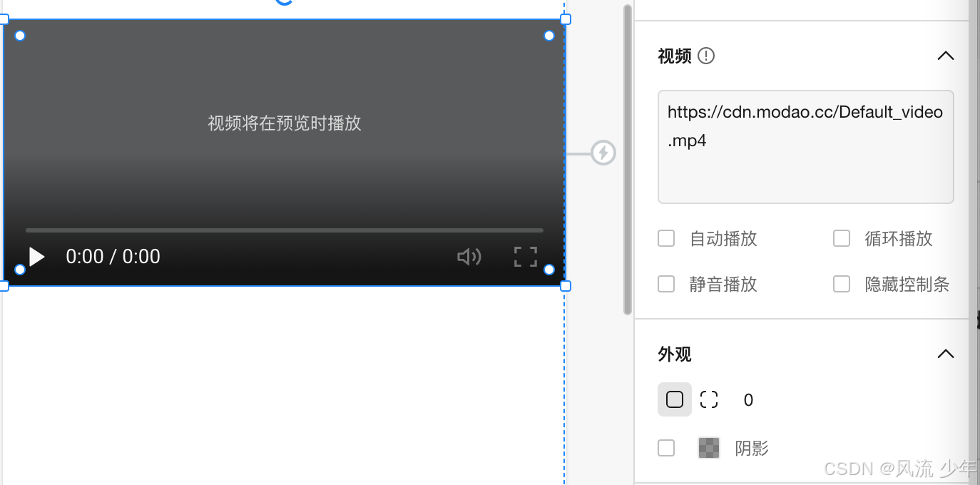
Task: Select the individual corners radius icon
Action: tap(709, 399)
